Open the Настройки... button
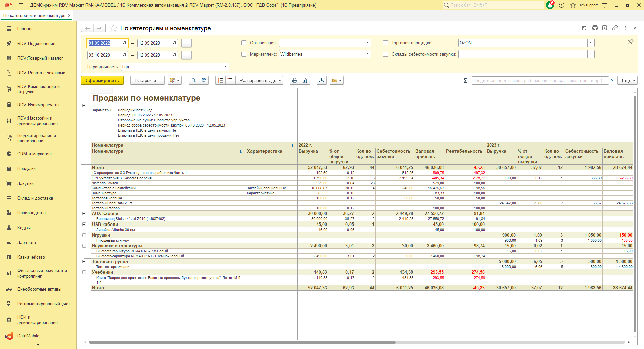Screen dimensions: 644x349 coord(147,81)
